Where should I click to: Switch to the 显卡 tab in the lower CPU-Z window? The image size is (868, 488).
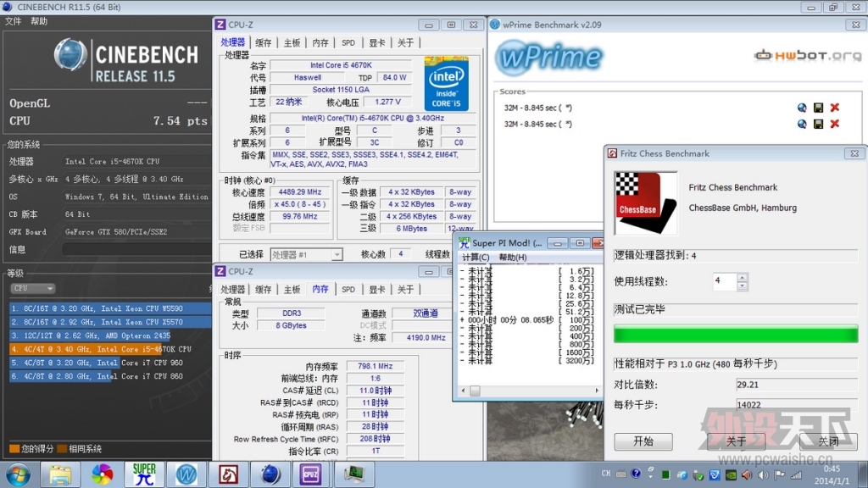377,290
